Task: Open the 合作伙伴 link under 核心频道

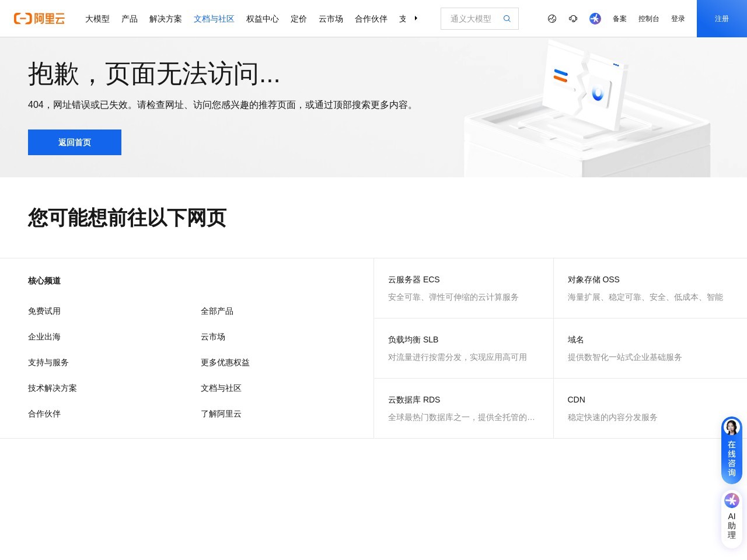Action: pos(44,414)
